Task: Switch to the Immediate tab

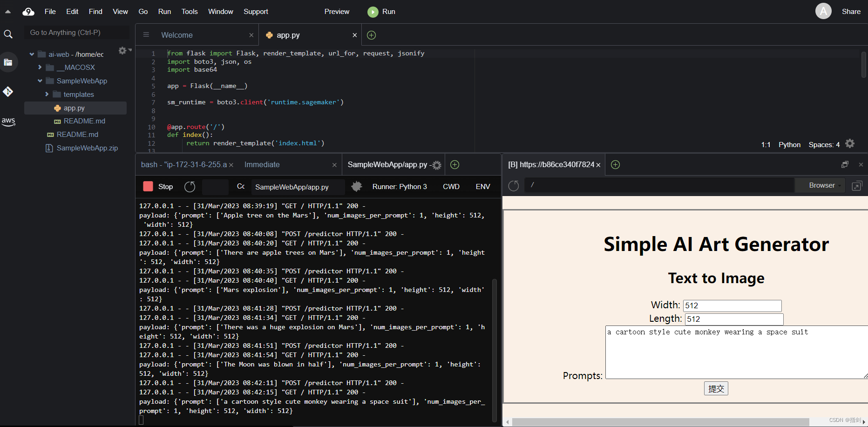Action: 262,165
